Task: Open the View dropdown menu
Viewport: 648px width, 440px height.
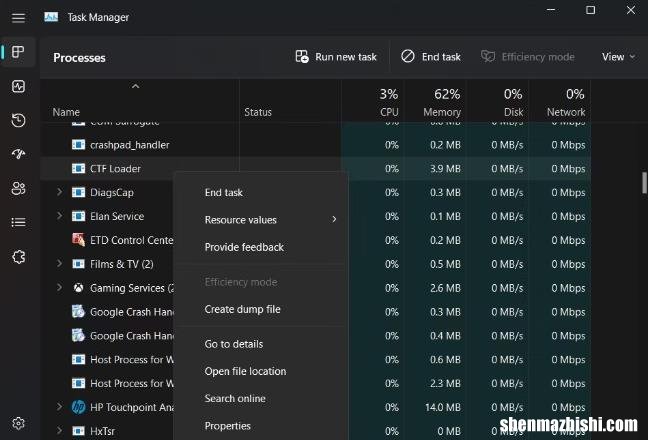Action: point(618,57)
